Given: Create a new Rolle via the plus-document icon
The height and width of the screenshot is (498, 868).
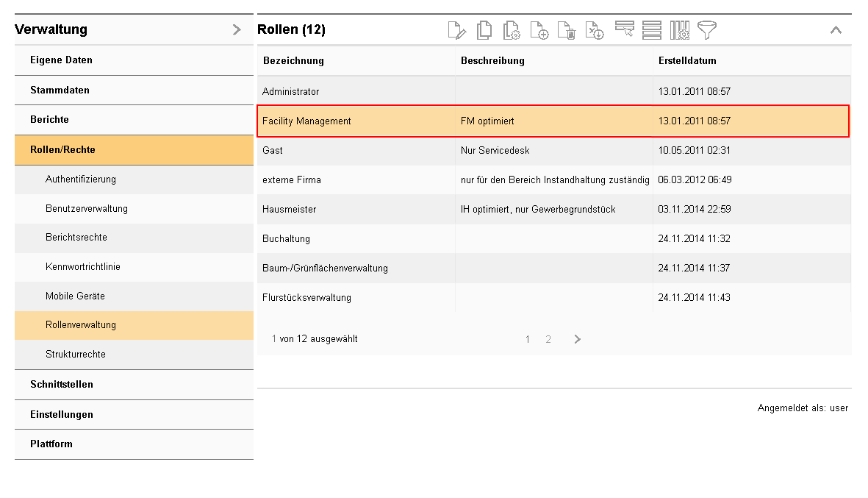Looking at the screenshot, I should coord(539,30).
